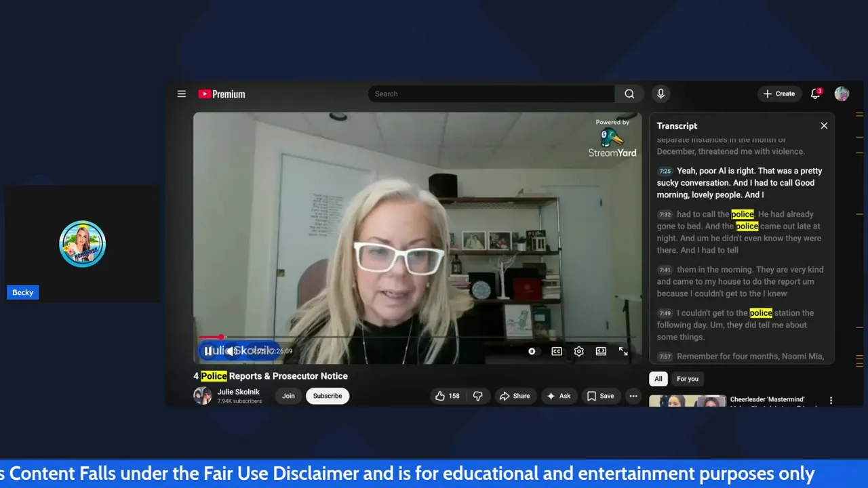Subscribe to the Julie Skolnik channel
Viewport: 868px width, 488px height.
tap(328, 396)
